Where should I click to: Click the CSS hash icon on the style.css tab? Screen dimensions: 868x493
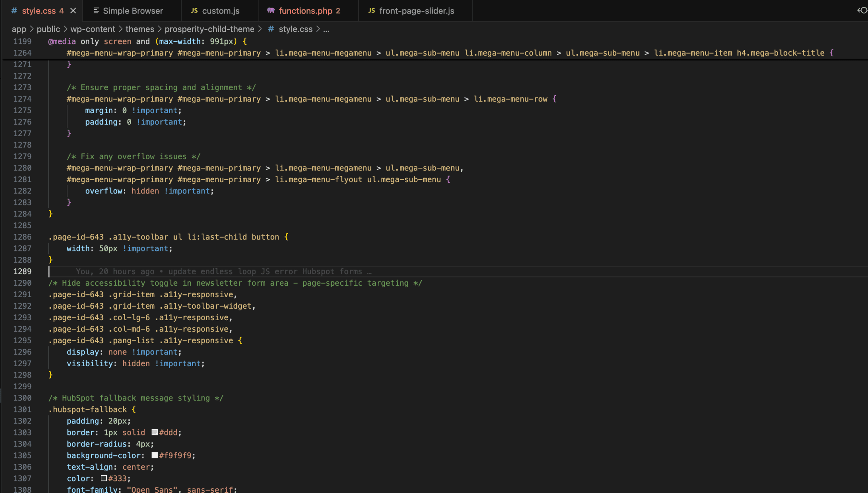click(14, 11)
